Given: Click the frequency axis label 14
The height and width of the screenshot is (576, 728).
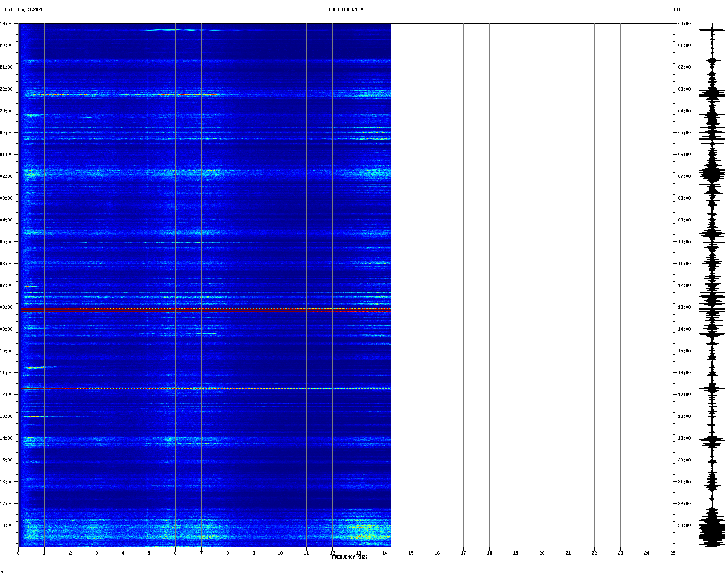Looking at the screenshot, I should [x=385, y=553].
